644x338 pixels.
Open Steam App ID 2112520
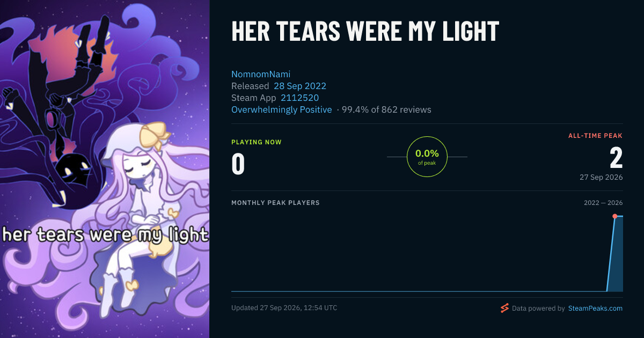tap(299, 98)
